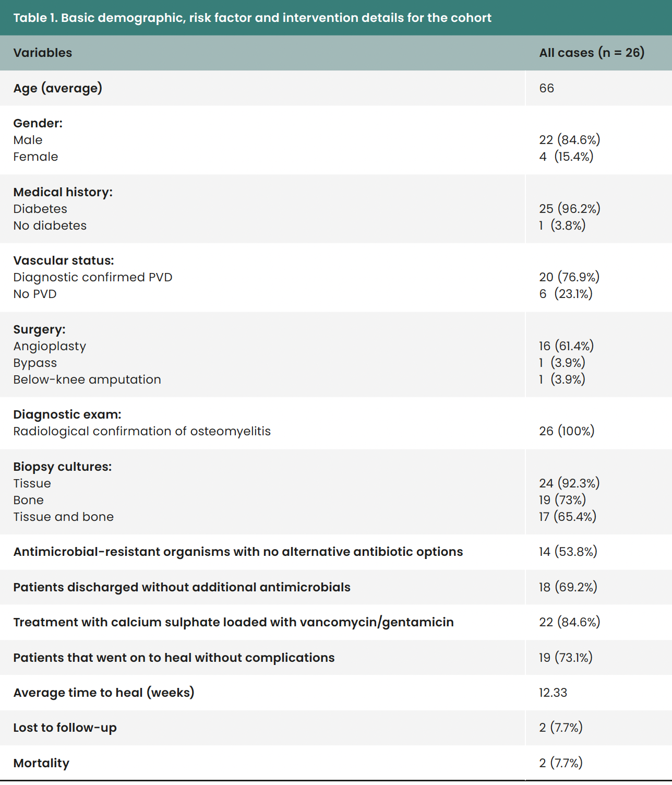This screenshot has width=672, height=785.
Task: Click the Variables column header
Action: (43, 53)
